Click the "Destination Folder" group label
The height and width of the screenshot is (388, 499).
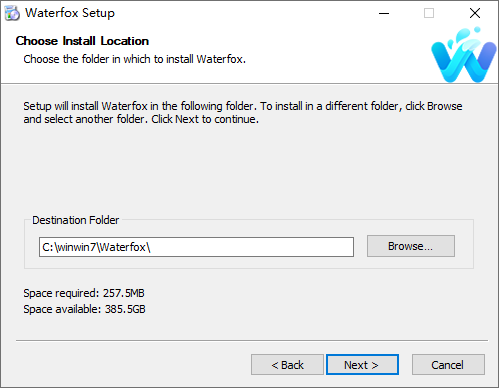tap(75, 220)
